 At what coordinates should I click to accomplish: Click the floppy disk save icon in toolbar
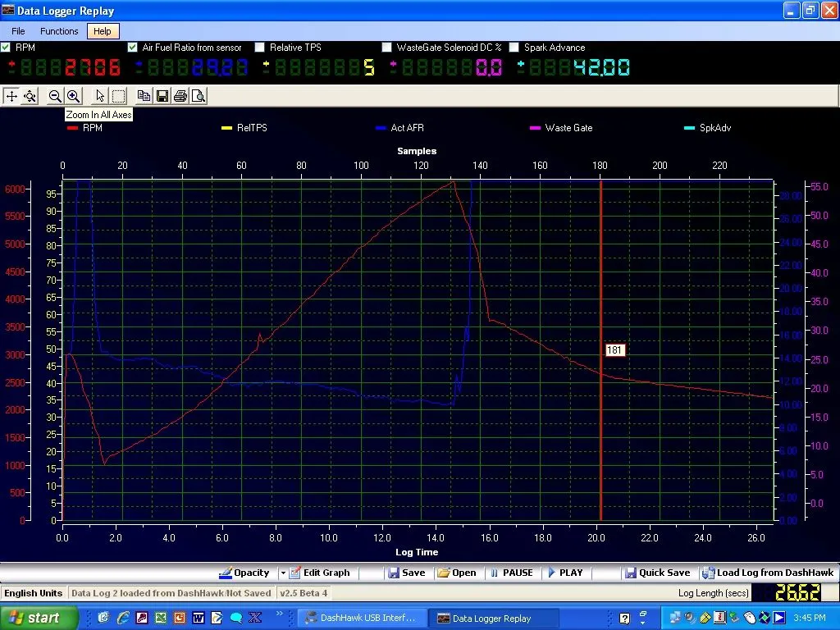(162, 96)
